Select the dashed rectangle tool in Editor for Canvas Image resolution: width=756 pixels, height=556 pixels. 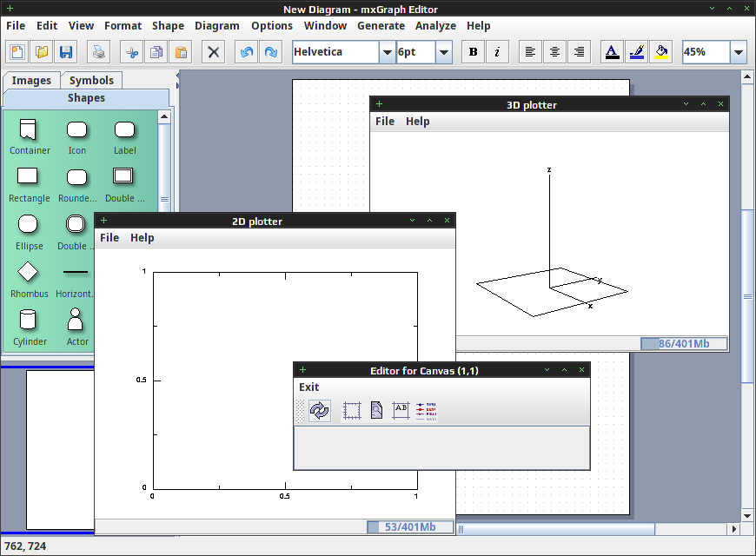click(x=352, y=411)
